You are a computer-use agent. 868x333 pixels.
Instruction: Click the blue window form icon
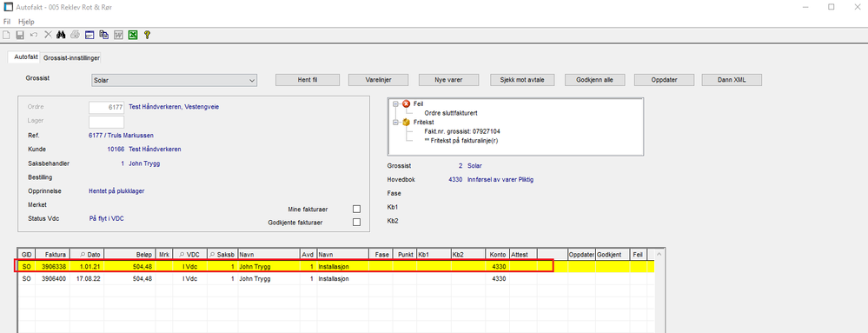point(89,35)
